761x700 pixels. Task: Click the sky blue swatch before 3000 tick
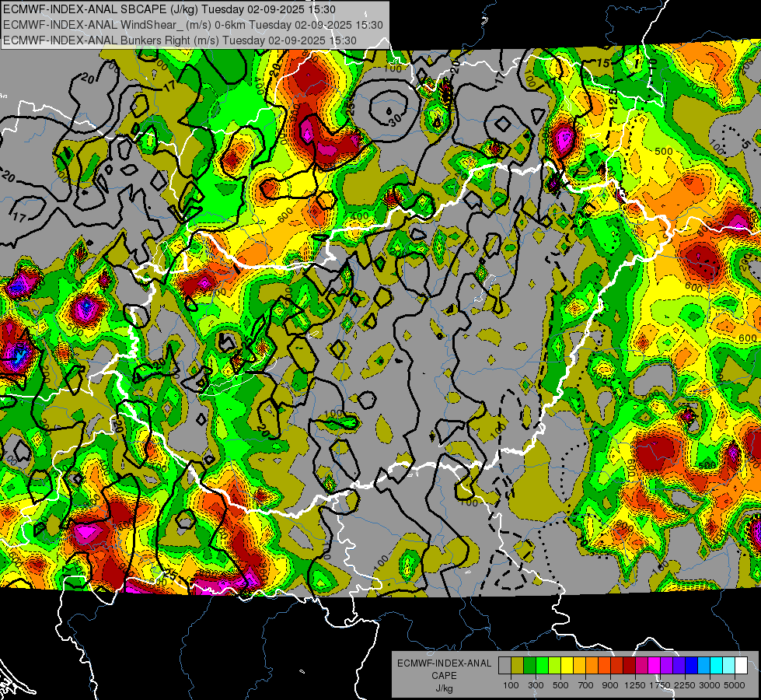(703, 665)
